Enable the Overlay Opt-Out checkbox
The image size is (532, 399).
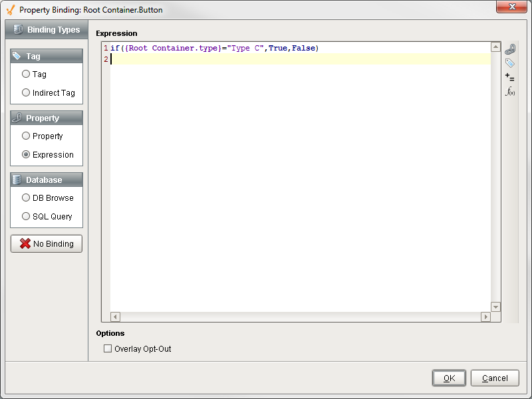107,348
